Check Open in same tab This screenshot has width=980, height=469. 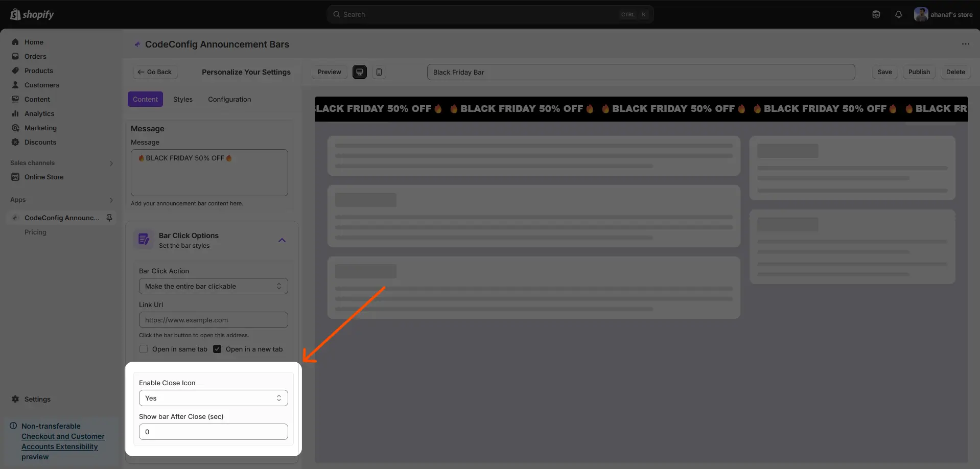[x=144, y=349]
